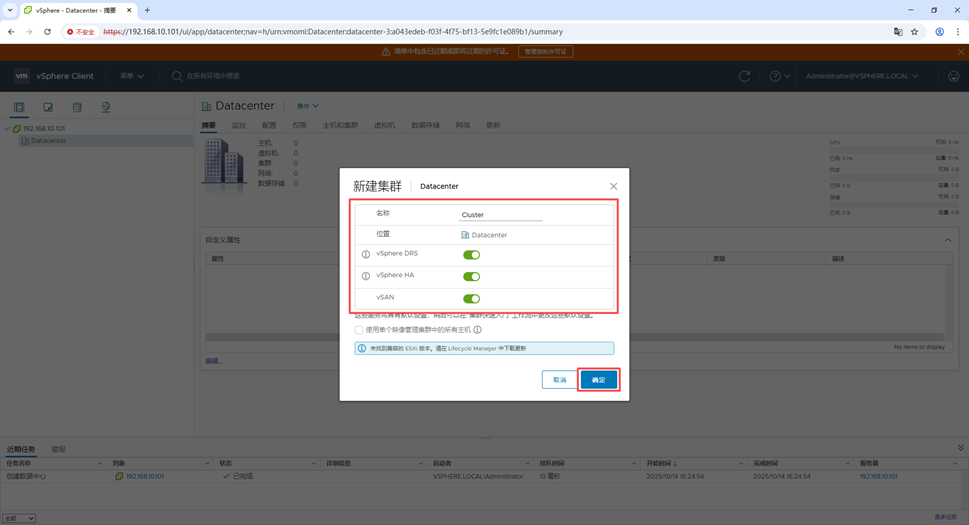
Task: Open the VMs and Templates inventory view
Action: point(48,107)
